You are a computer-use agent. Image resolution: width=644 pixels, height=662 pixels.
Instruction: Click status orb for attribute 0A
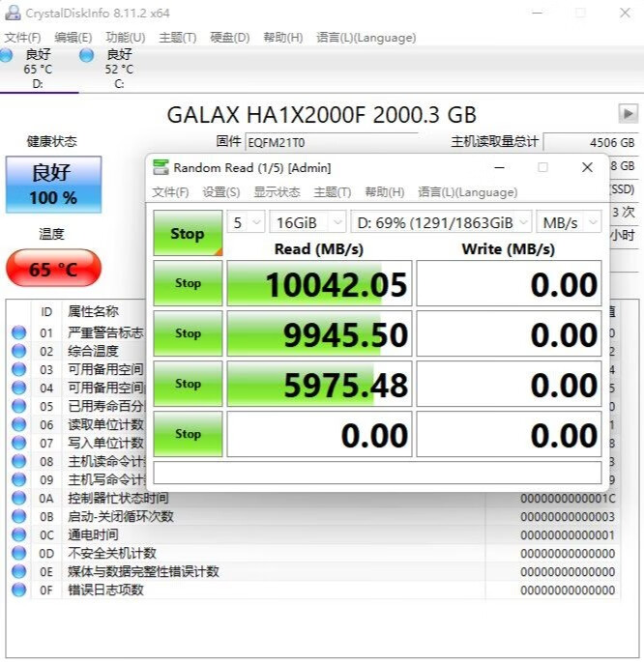(18, 498)
